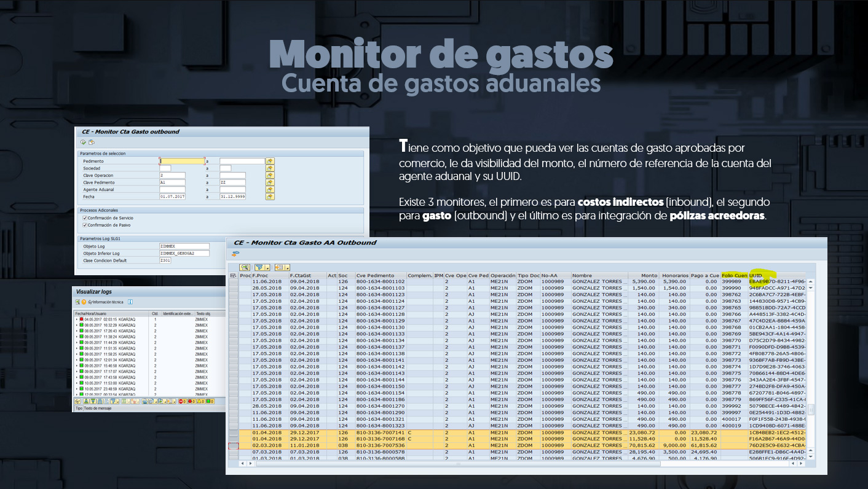Image resolution: width=868 pixels, height=489 pixels.
Task: Open multiple selection for Clave Operacion
Action: click(270, 176)
